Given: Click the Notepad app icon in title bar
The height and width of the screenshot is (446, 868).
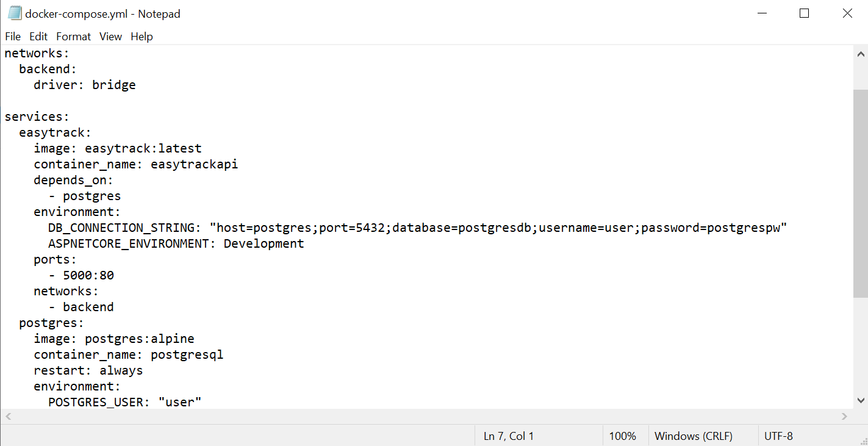Looking at the screenshot, I should [14, 13].
